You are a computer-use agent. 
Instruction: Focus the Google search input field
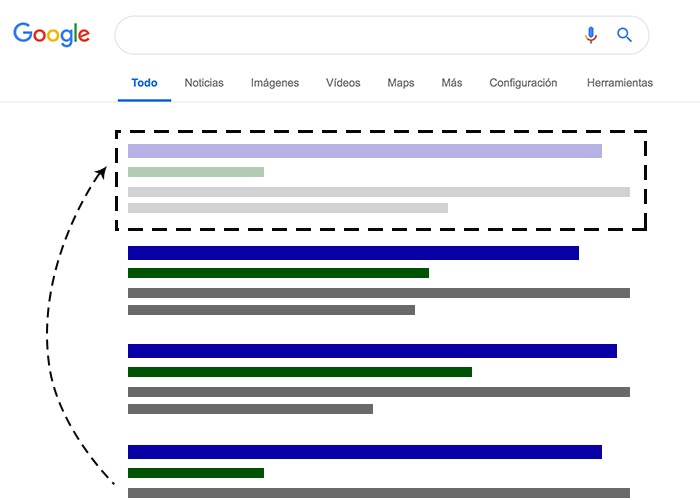348,35
